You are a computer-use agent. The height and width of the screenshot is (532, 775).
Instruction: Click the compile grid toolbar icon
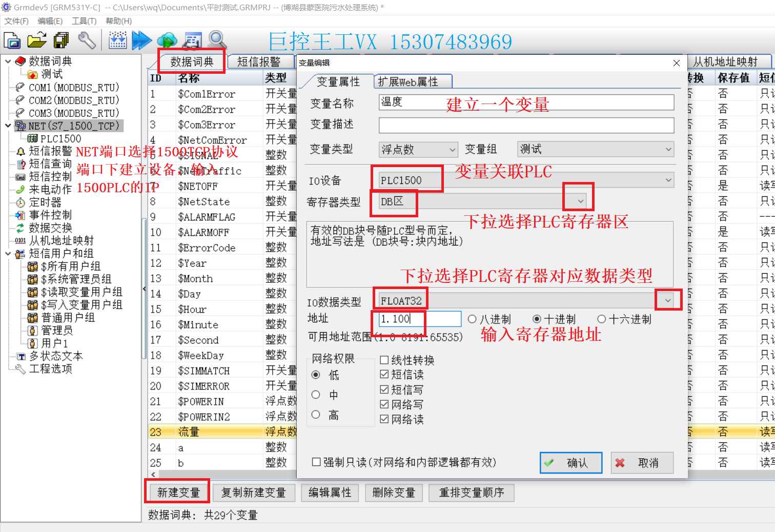(117, 40)
